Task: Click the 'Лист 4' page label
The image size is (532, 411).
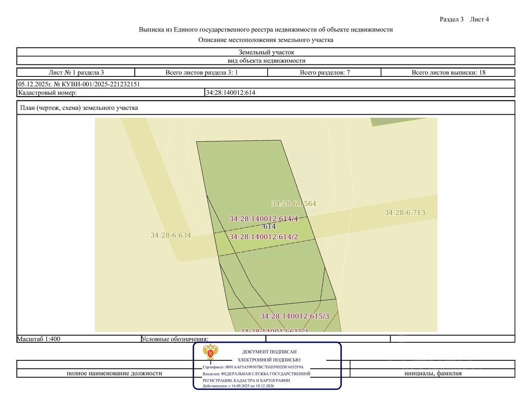Action: coord(480,19)
